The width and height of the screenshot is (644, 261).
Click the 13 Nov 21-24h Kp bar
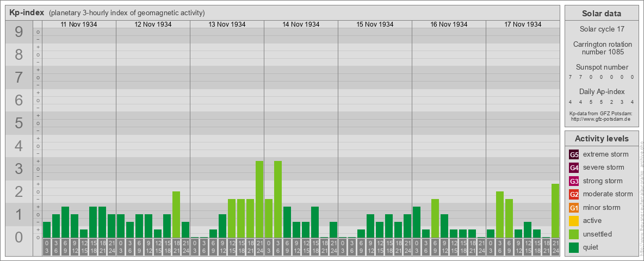(259, 200)
